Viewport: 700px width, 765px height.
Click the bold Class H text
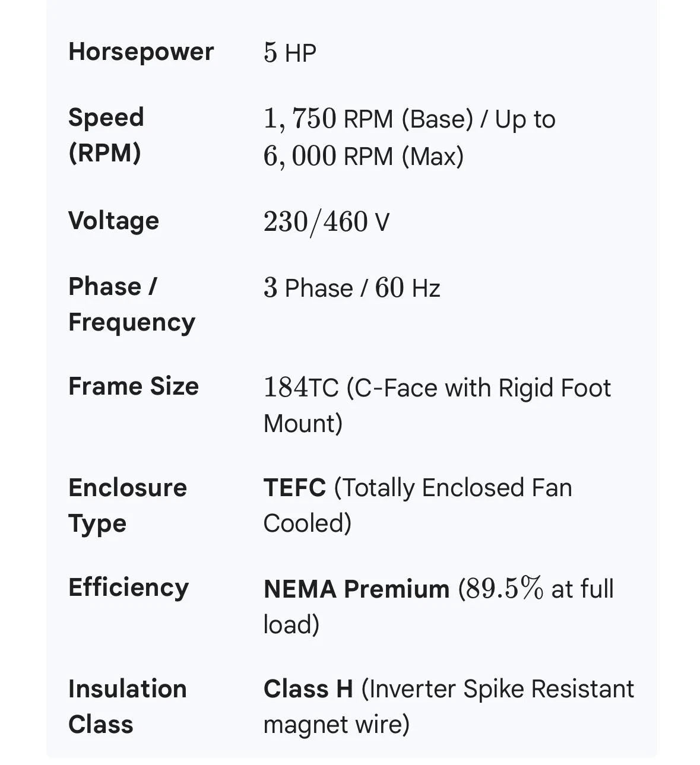[x=308, y=689]
